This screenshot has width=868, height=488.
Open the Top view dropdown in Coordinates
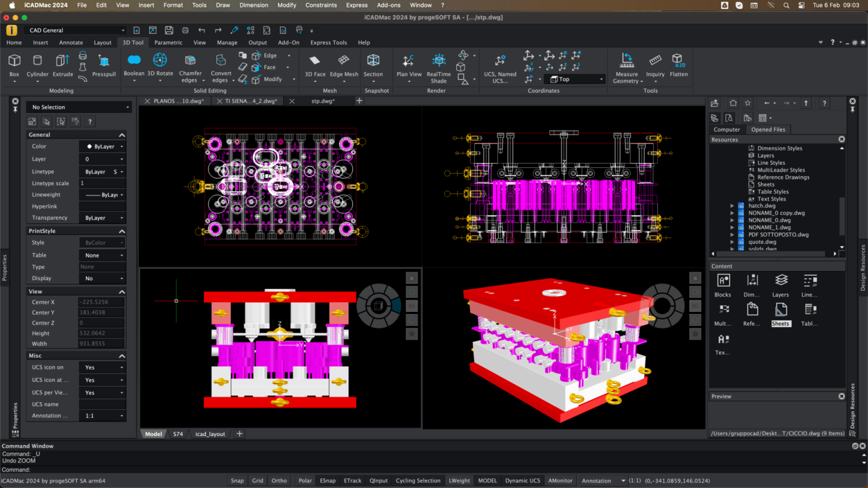(574, 79)
